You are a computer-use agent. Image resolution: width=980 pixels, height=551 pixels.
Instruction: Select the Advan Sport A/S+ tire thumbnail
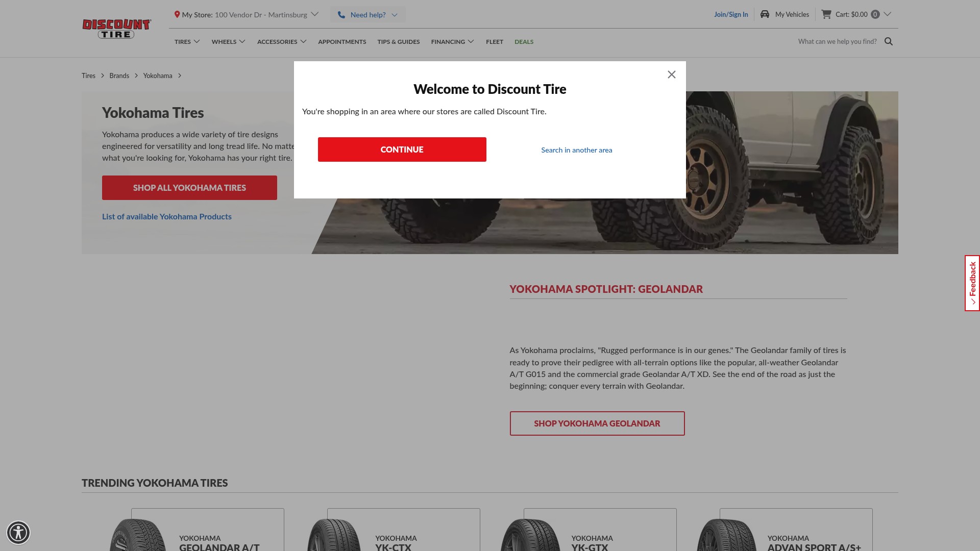click(726, 535)
